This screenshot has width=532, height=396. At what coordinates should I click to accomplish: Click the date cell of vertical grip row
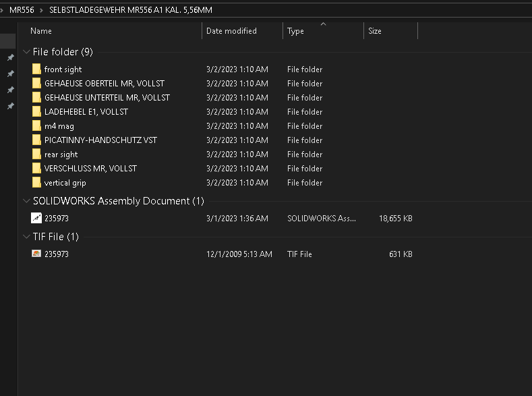[x=237, y=183]
